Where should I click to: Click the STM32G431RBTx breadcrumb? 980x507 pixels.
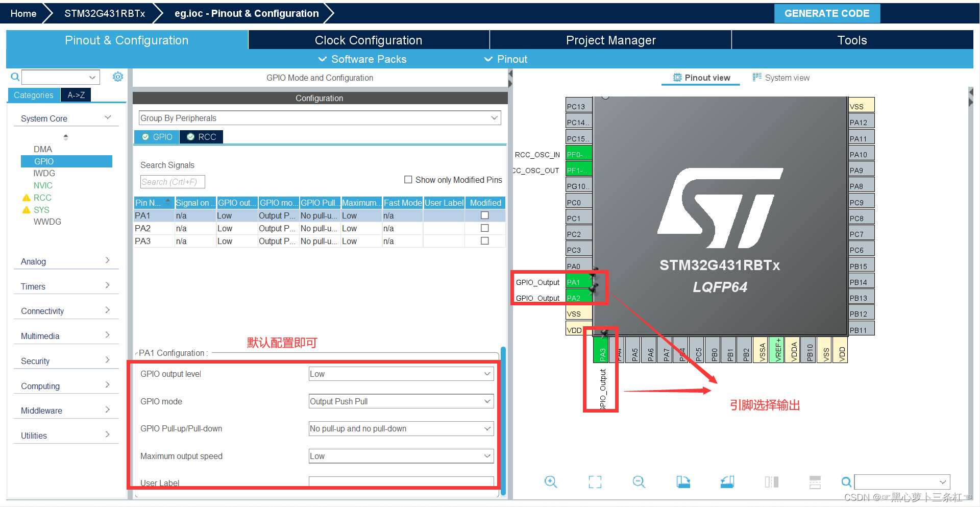(x=105, y=13)
